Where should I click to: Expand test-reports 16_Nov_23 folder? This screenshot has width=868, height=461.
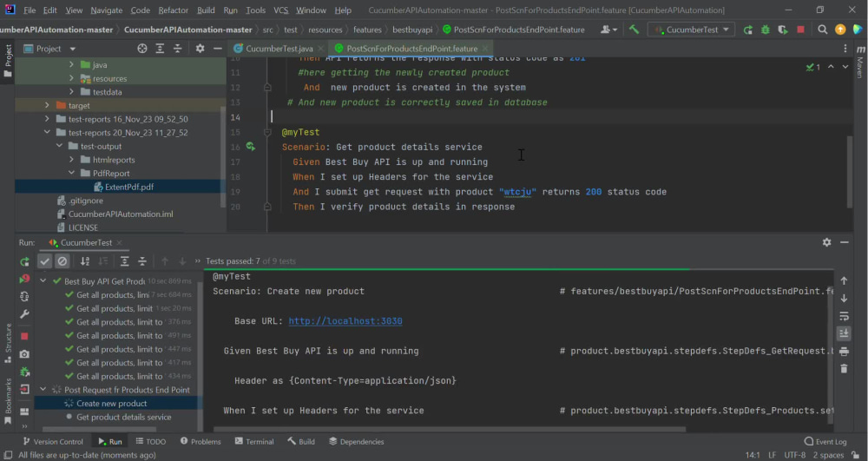coord(47,119)
